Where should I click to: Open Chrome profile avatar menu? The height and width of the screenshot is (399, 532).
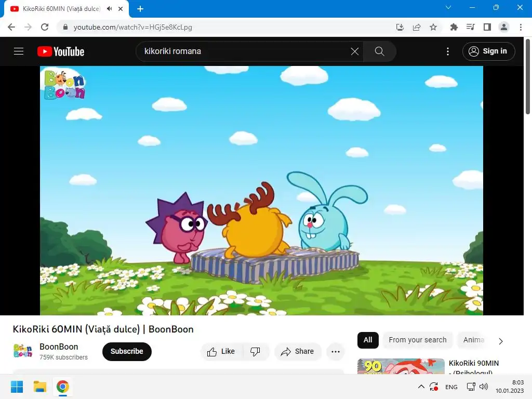click(x=504, y=27)
